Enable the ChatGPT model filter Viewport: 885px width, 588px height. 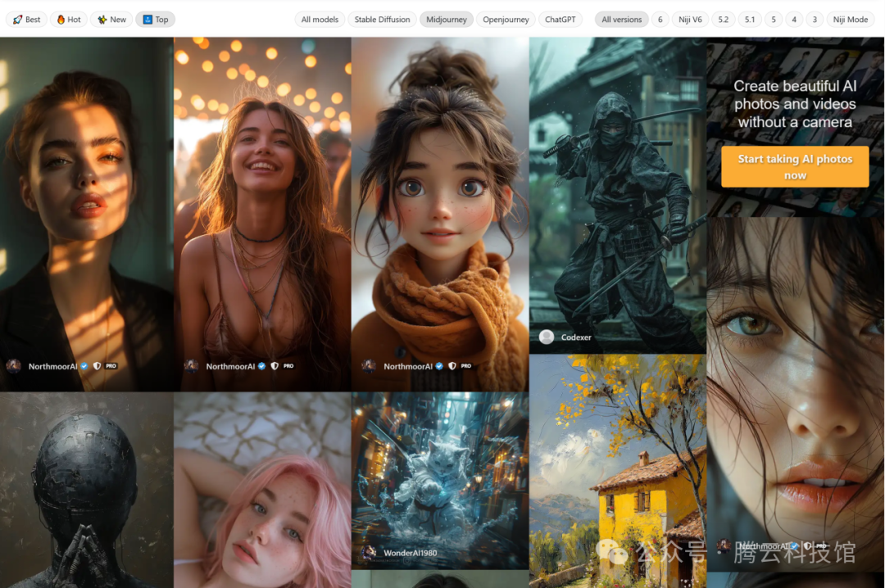coord(561,20)
